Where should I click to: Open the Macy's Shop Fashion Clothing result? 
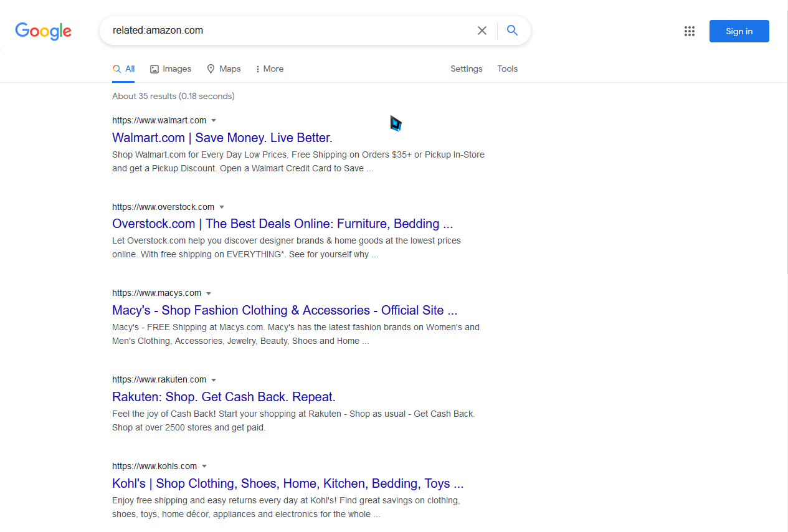(285, 310)
